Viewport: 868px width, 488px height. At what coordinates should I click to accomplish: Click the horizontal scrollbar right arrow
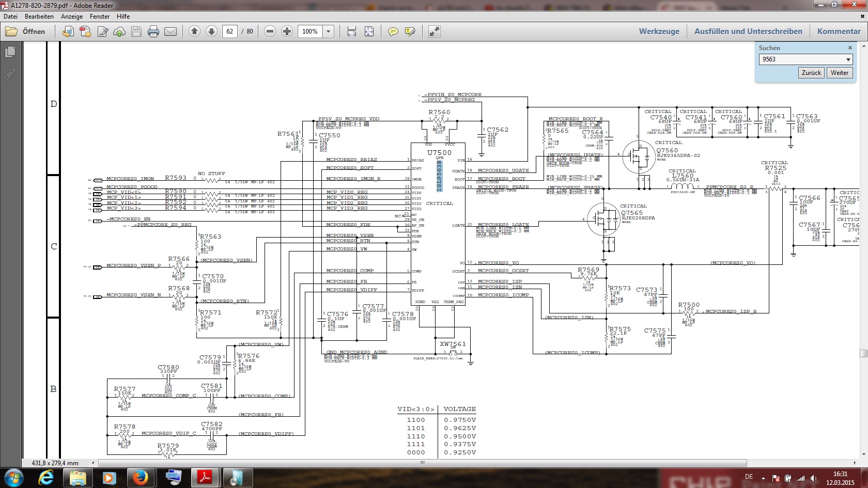pos(856,463)
